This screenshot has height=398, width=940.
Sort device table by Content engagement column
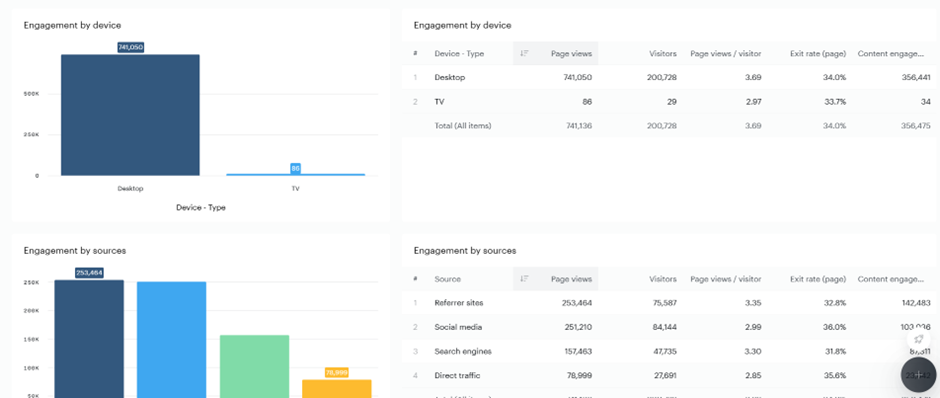(x=890, y=53)
